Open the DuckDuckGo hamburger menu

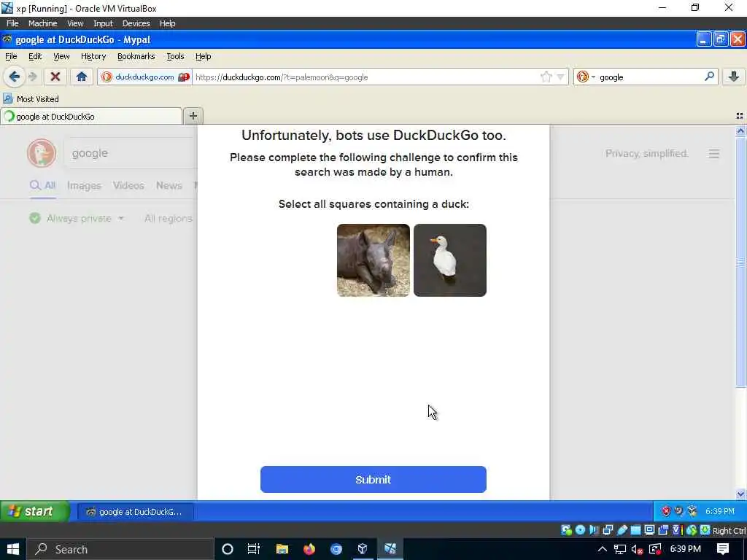(713, 153)
